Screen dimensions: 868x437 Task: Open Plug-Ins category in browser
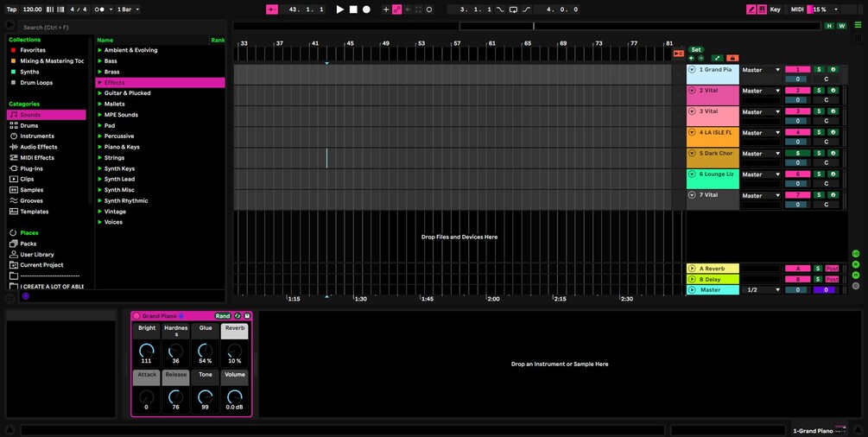tap(31, 168)
